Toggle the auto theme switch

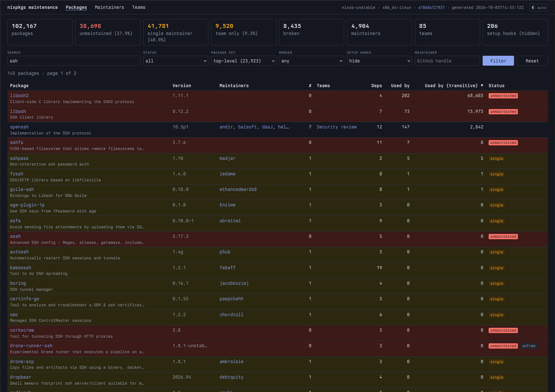[538, 7]
